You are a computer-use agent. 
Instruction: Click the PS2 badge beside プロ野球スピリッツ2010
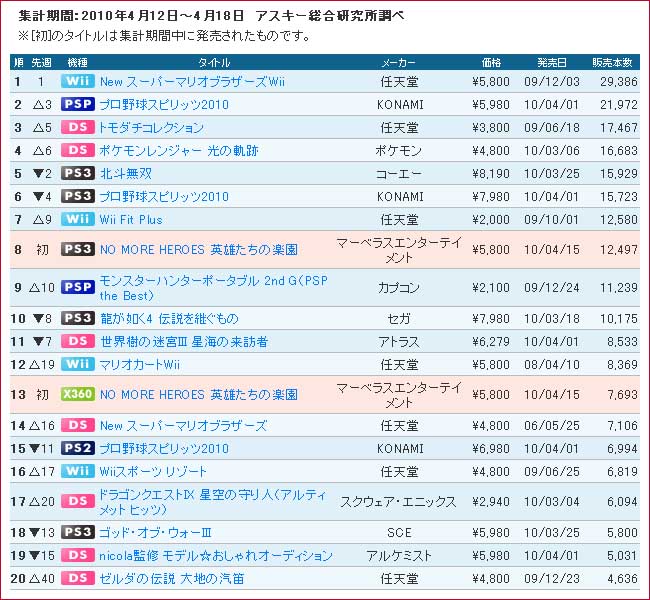tap(78, 448)
